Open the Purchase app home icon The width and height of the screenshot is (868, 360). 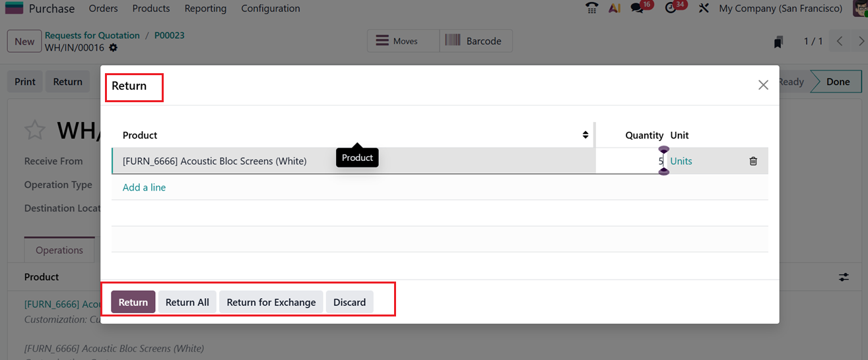coord(13,8)
